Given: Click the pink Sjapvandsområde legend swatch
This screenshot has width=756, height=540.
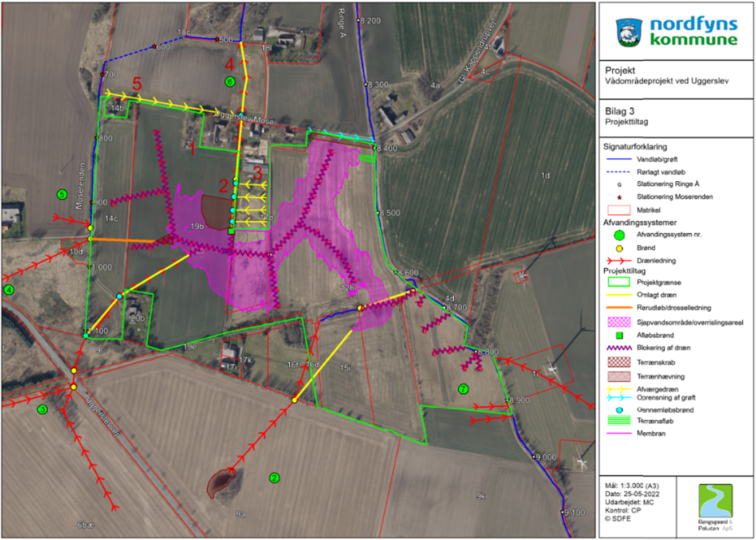Looking at the screenshot, I should [619, 322].
